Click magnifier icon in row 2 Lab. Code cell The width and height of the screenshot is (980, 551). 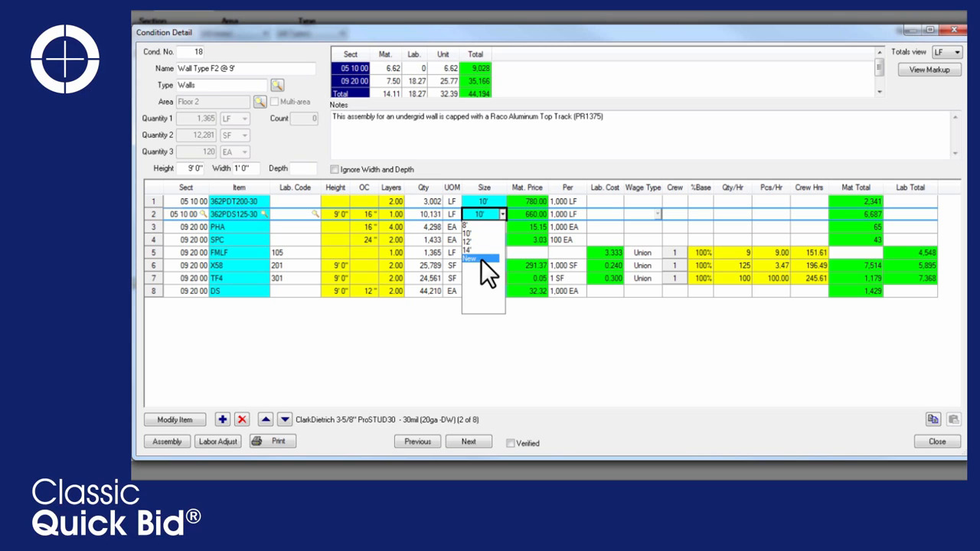tap(315, 214)
